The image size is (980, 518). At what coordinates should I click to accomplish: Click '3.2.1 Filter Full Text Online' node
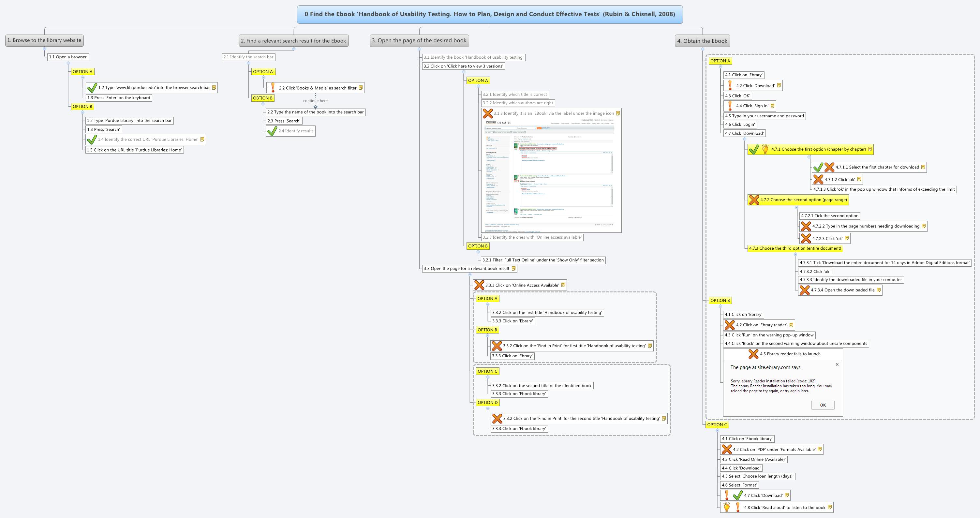click(543, 260)
